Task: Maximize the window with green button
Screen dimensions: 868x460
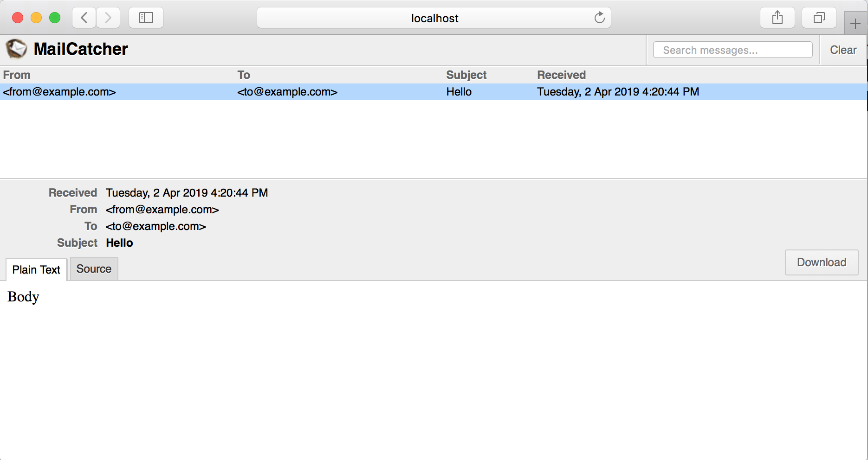Action: pos(55,18)
